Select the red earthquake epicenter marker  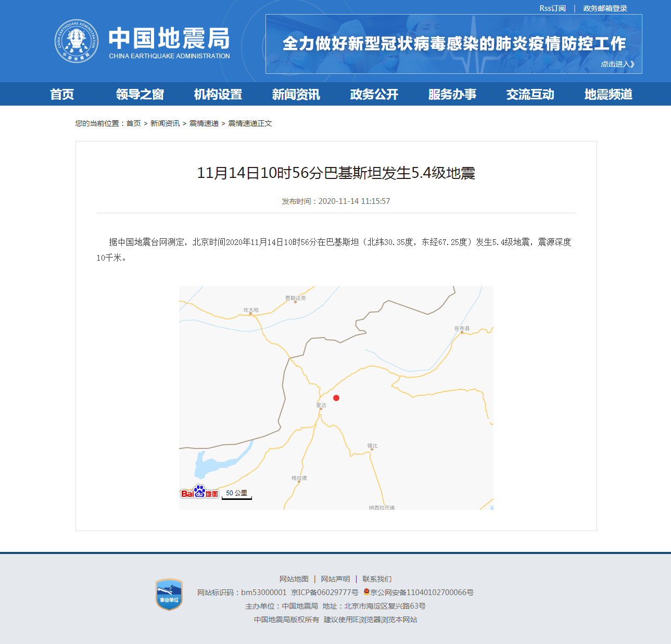(x=336, y=398)
